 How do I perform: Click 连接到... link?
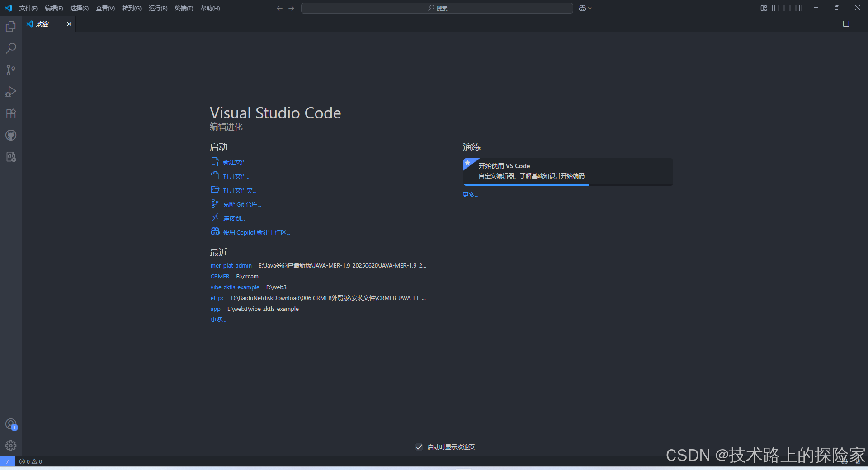coord(234,218)
